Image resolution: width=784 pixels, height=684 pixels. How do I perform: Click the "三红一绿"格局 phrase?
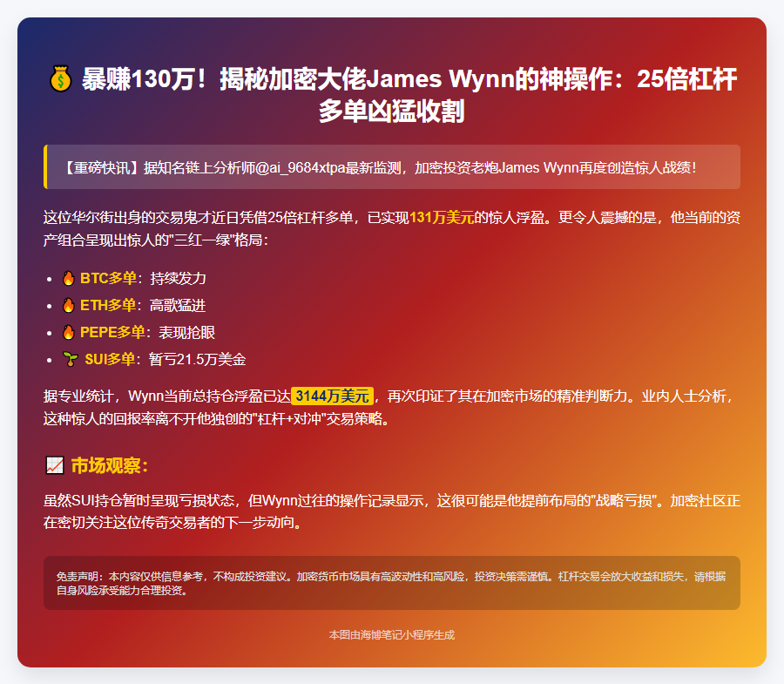(x=215, y=240)
